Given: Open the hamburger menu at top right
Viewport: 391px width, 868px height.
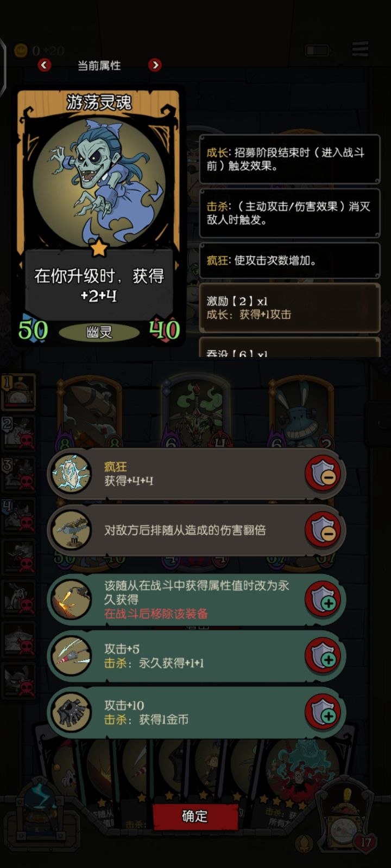Looking at the screenshot, I should coord(360,49).
